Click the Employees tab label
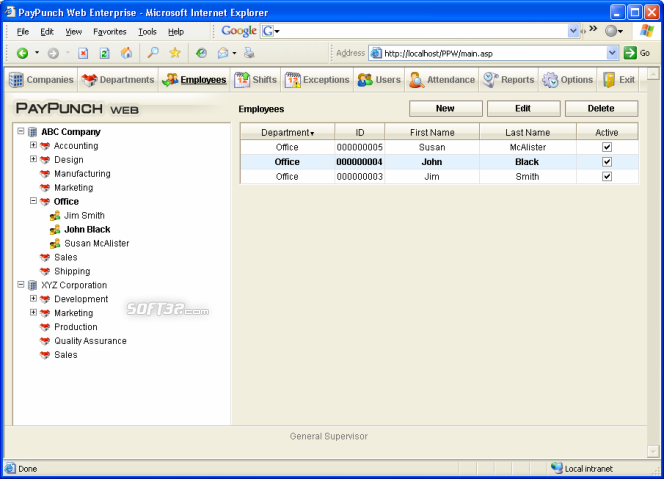664x479 pixels. click(203, 80)
